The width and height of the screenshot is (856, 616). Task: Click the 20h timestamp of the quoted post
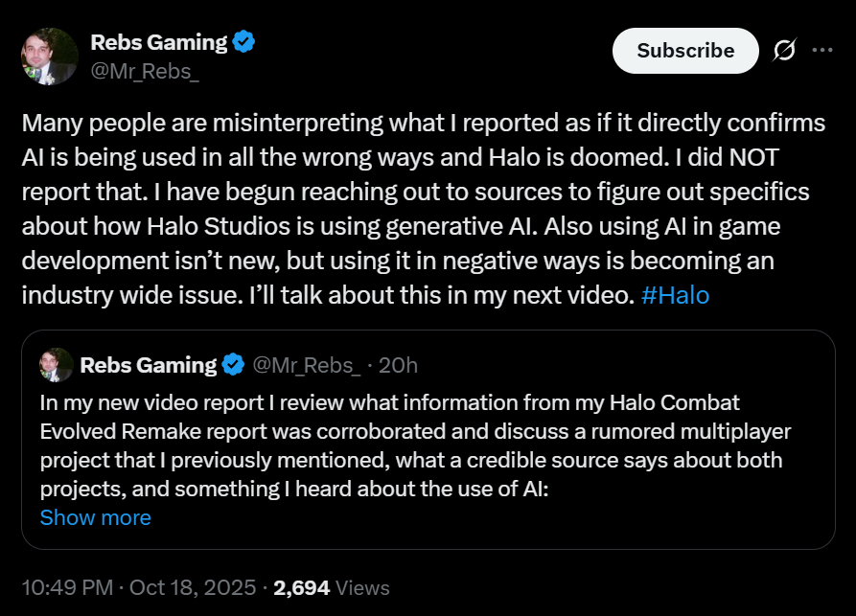[x=398, y=365]
